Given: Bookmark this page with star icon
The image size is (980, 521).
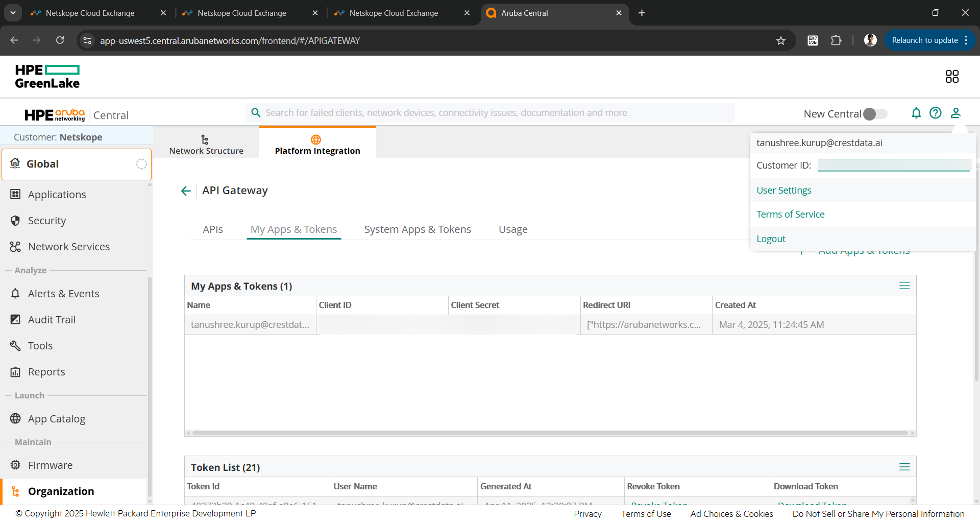Looking at the screenshot, I should (781, 40).
